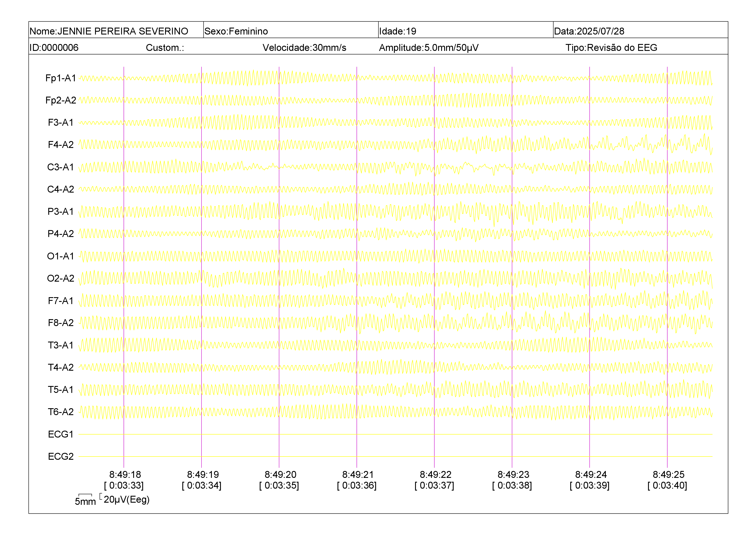Image resolution: width=756 pixels, height=535 pixels.
Task: Click the elapsed time [ 0:03:39]
Action: [590, 486]
